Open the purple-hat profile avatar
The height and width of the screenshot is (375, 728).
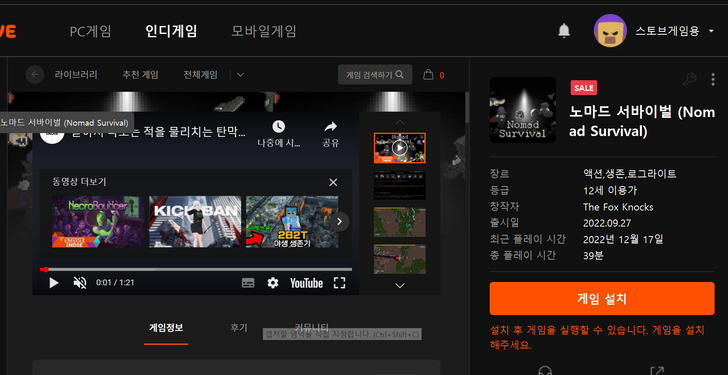point(611,31)
